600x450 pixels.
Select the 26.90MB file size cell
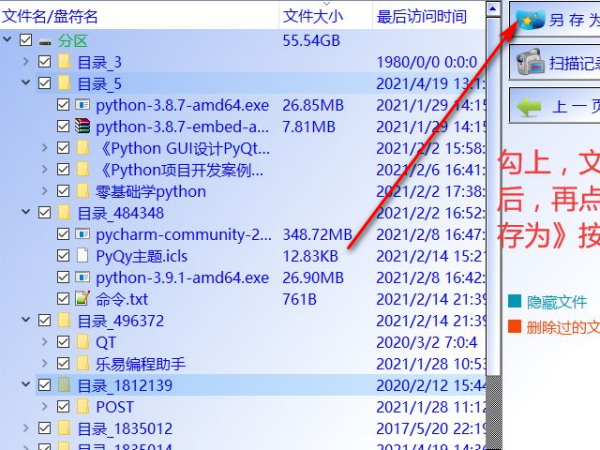click(x=313, y=277)
